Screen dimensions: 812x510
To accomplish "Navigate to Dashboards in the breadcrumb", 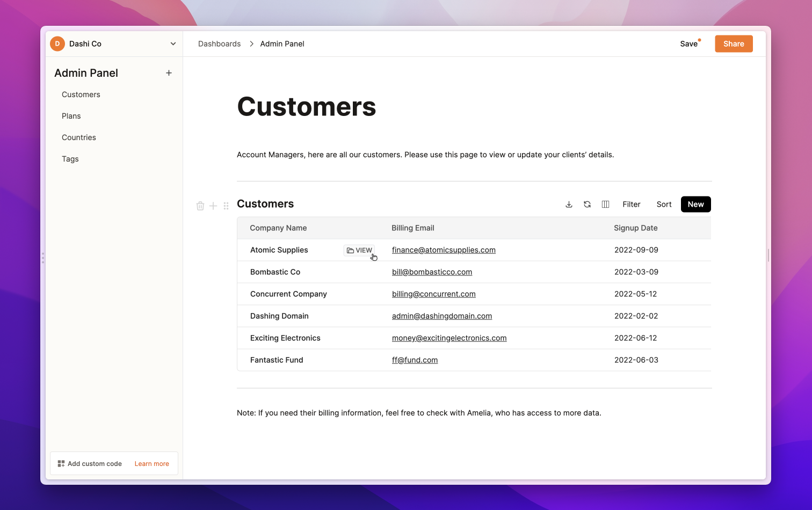I will [x=219, y=44].
